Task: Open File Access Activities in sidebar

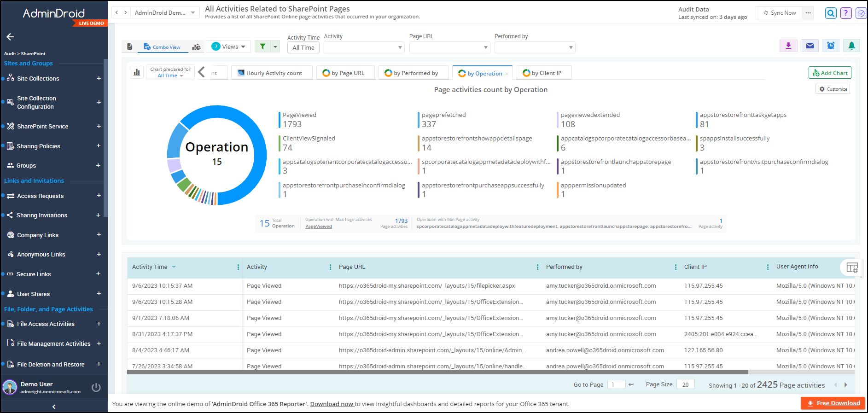Action: 46,324
